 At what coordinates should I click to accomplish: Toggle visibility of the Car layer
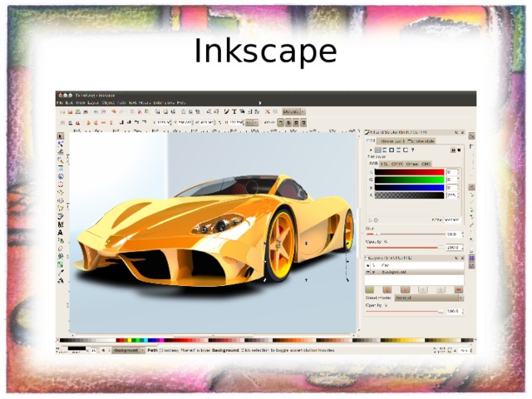click(x=368, y=265)
